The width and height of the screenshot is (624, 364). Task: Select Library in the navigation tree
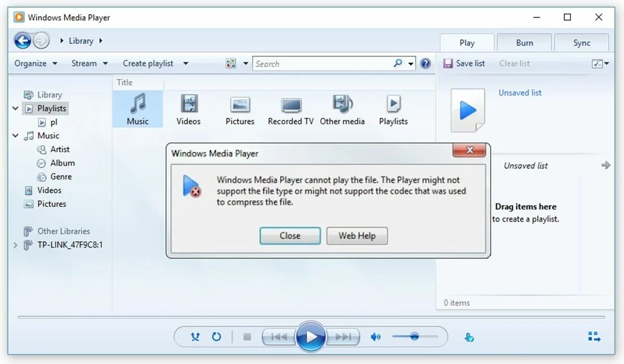43,95
